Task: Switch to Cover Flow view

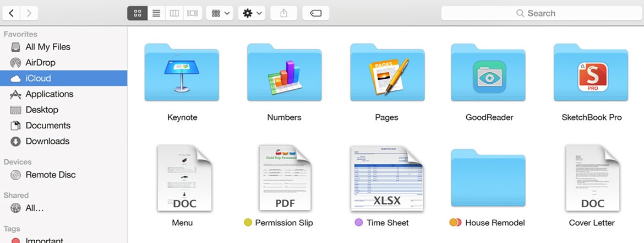Action: [193, 13]
